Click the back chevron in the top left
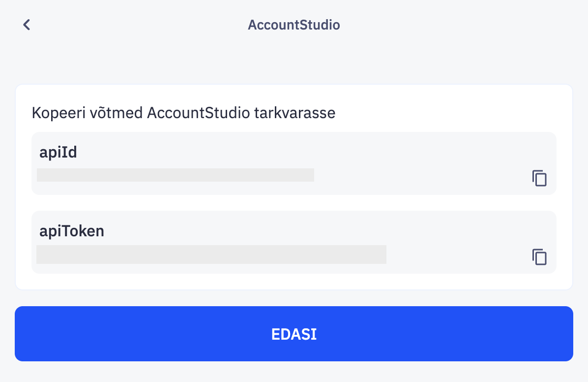Screen dimensions: 588x382 (27, 24)
